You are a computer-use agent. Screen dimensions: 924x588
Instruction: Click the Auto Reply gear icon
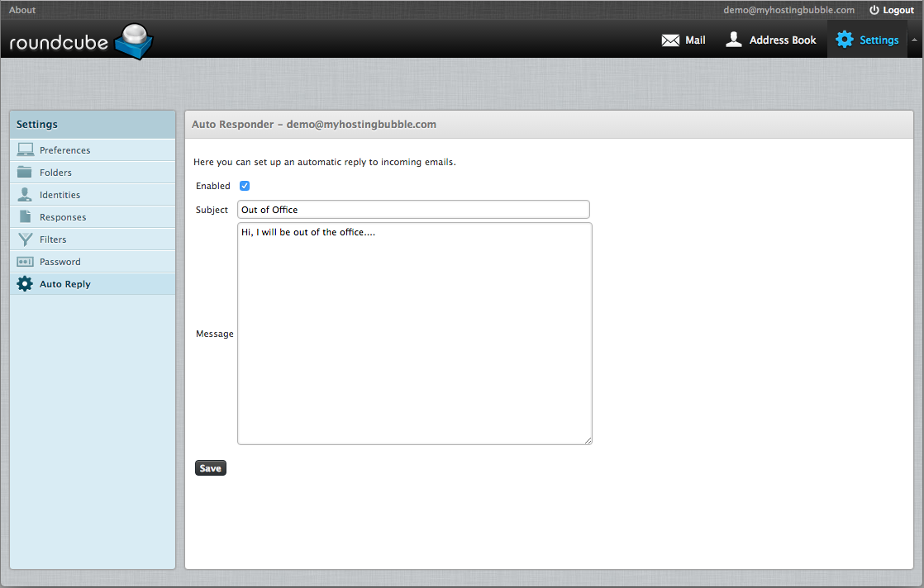26,284
